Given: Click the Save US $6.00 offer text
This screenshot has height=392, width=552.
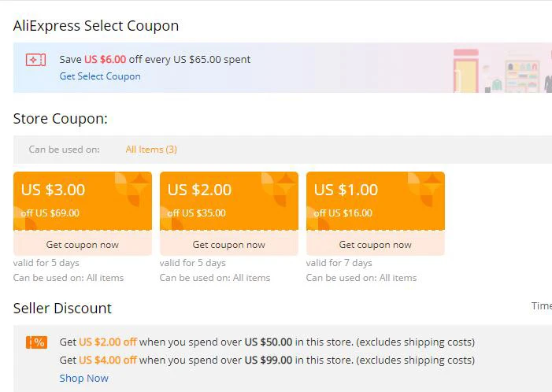Looking at the screenshot, I should coord(155,59).
